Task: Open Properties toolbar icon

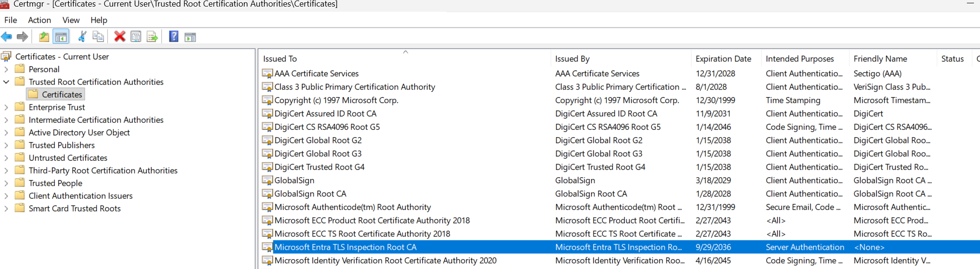Action: [x=136, y=37]
